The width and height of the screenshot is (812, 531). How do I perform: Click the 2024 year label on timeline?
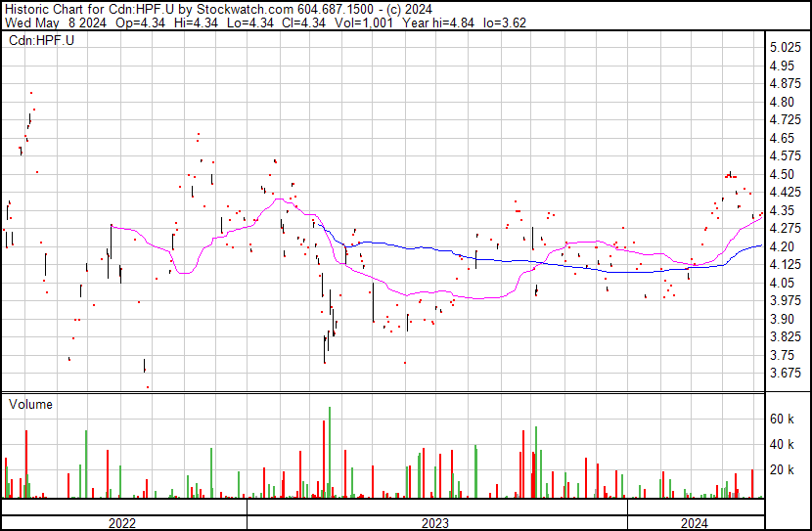coord(695,523)
